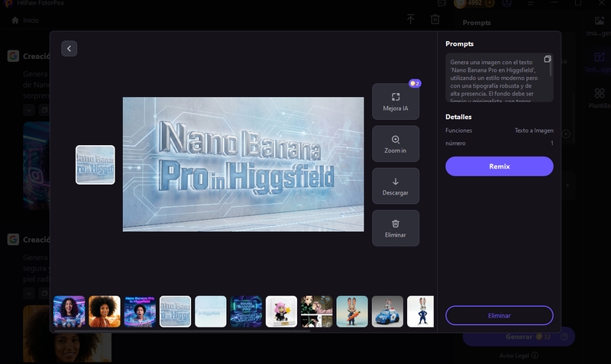Viewport: 611px width, 364px height.
Task: Click the trash icon in top bar
Action: coord(435,19)
